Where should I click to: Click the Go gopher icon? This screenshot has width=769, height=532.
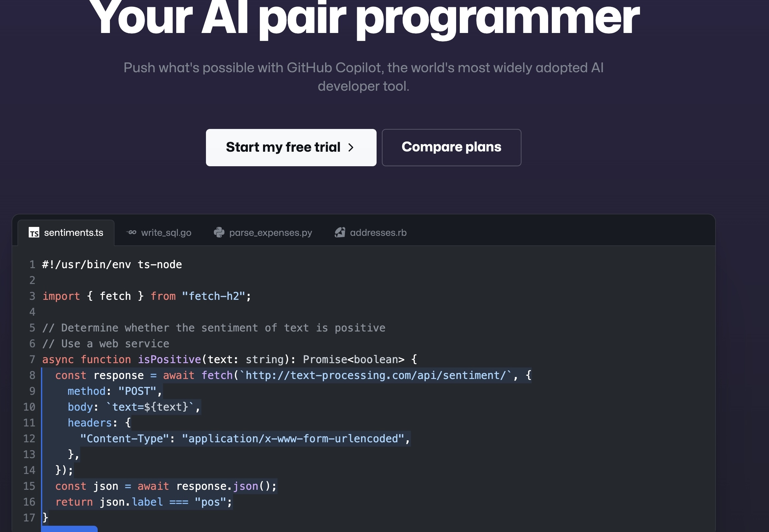tap(132, 232)
